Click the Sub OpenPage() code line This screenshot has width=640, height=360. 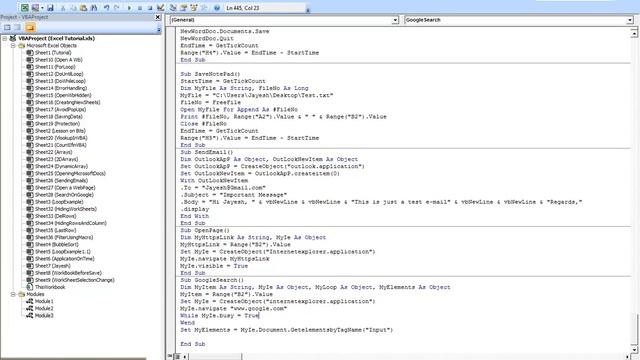205,230
